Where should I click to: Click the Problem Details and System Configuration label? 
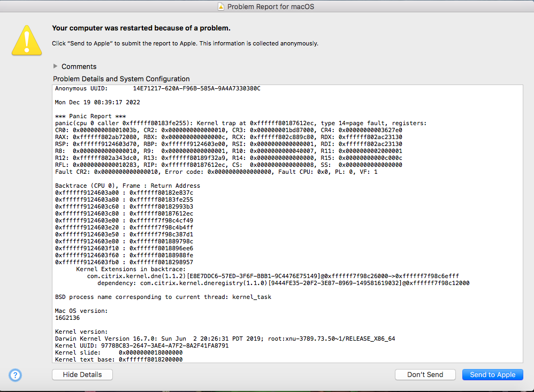tap(121, 79)
